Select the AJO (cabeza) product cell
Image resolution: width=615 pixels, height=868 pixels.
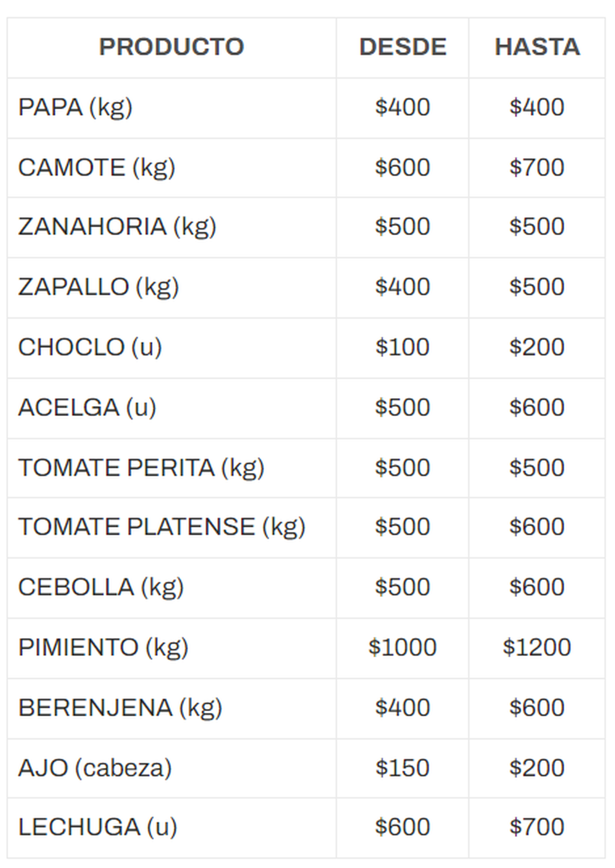pyautogui.click(x=95, y=768)
